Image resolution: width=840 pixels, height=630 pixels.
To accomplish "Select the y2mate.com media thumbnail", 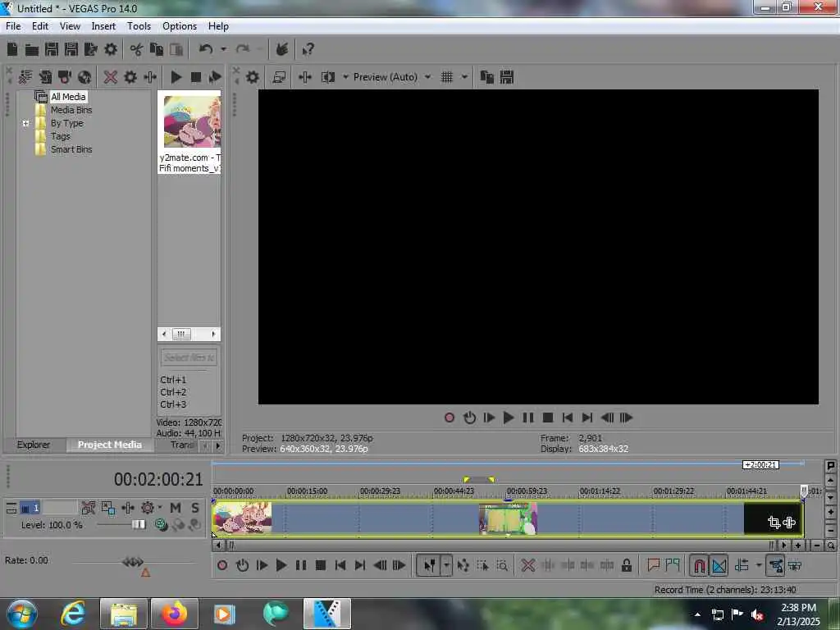I will coord(190,121).
